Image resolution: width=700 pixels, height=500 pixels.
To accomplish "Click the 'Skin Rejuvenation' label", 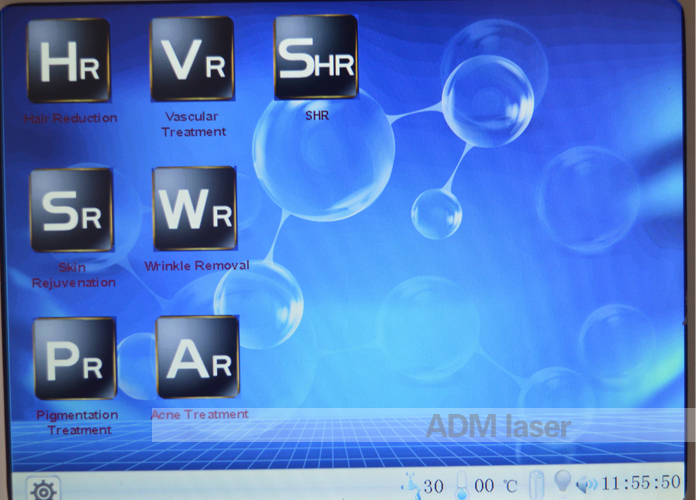I will point(74,275).
